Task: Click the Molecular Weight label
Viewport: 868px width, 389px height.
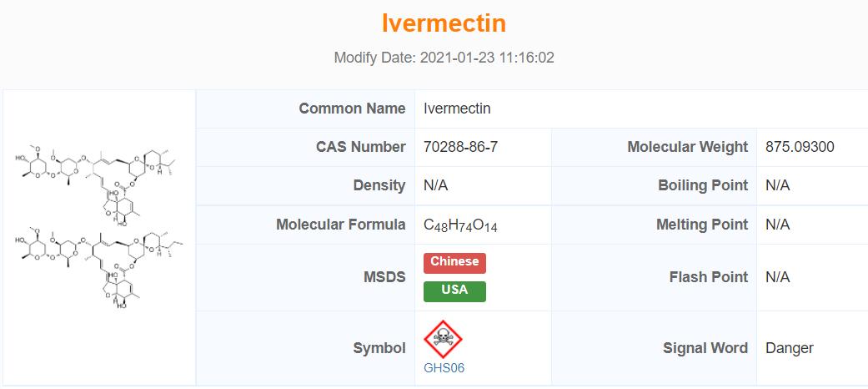Action: 687,147
